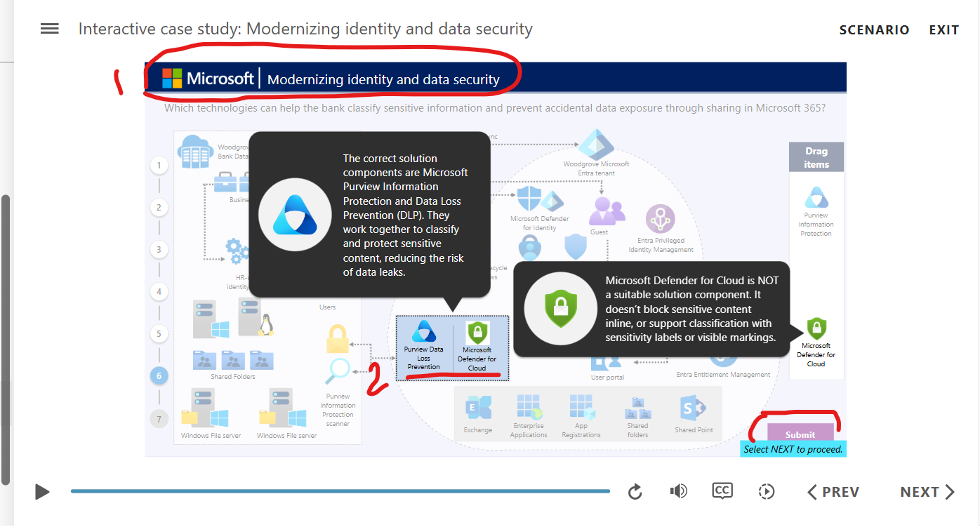Click the SharePoint icon
The image size is (980, 527).
pos(694,408)
